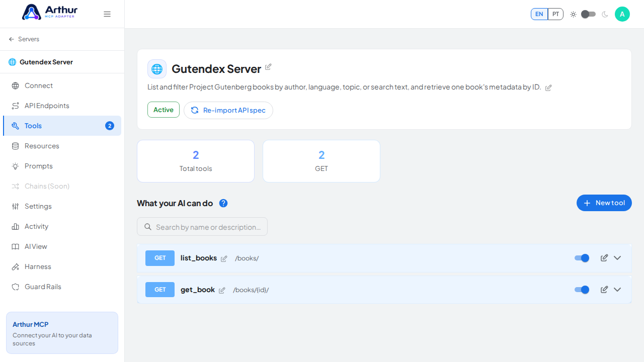The image size is (644, 362).
Task: Select the Tools sidebar item
Action: (62, 126)
